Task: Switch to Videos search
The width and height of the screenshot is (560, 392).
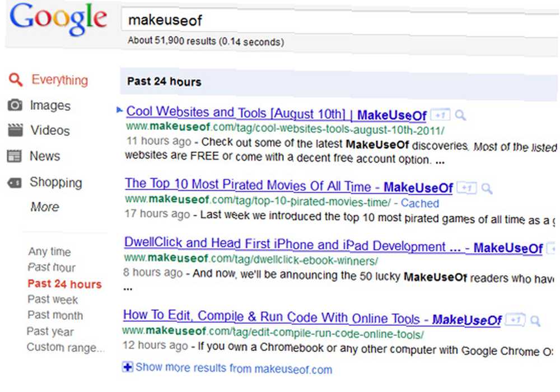Action: tap(50, 130)
